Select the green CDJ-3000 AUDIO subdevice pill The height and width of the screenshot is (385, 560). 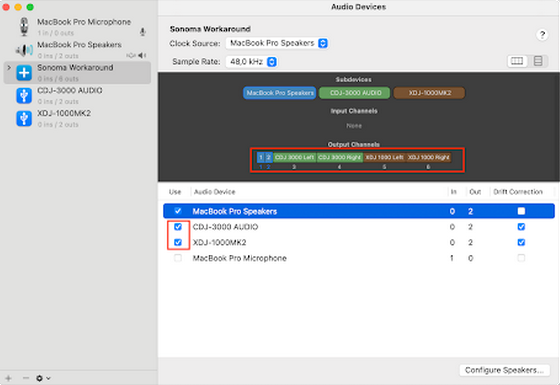[x=355, y=93]
